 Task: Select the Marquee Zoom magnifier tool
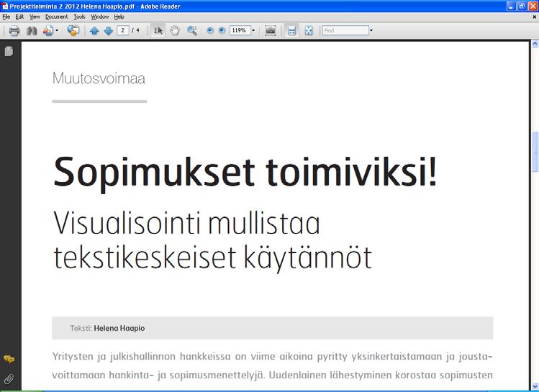tap(192, 31)
